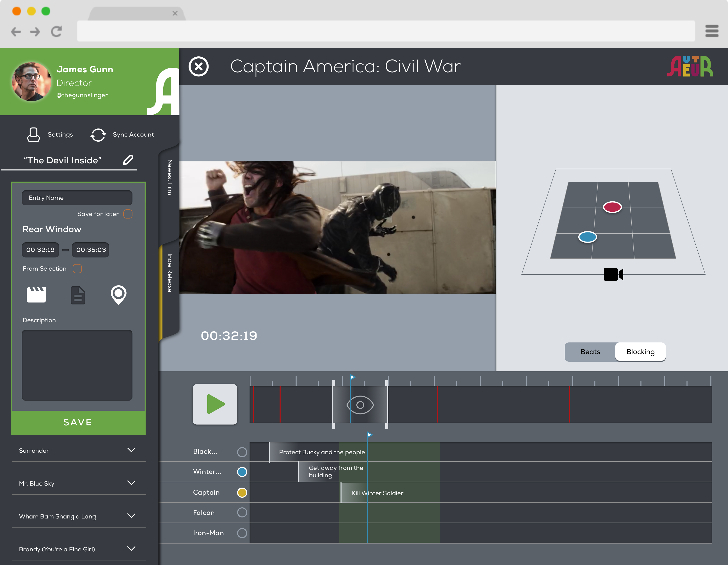Screen dimensions: 728x565
Task: Enable the Save for later checkbox
Action: click(x=128, y=214)
